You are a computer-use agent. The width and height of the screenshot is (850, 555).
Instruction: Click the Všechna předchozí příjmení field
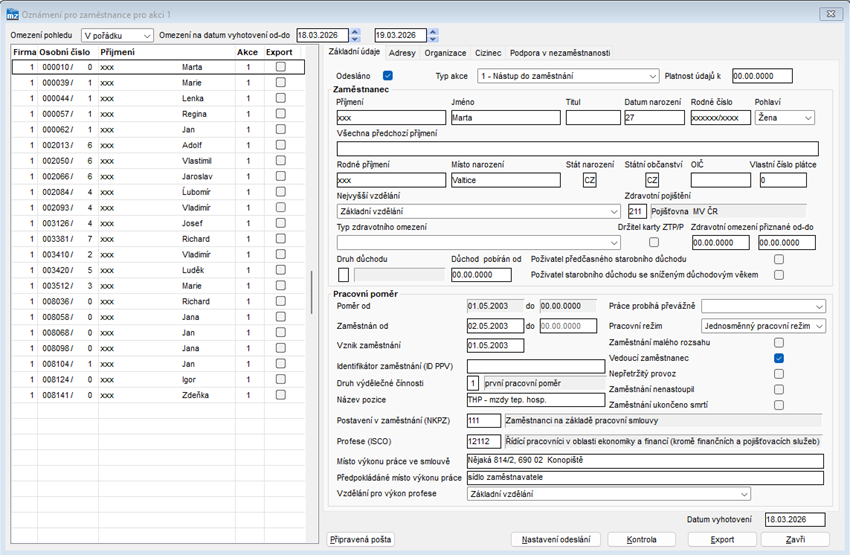[577, 149]
